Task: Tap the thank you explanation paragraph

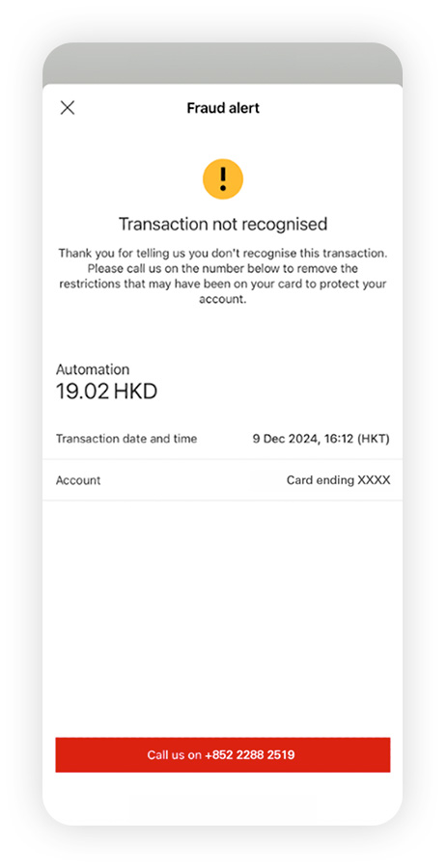Action: (223, 276)
